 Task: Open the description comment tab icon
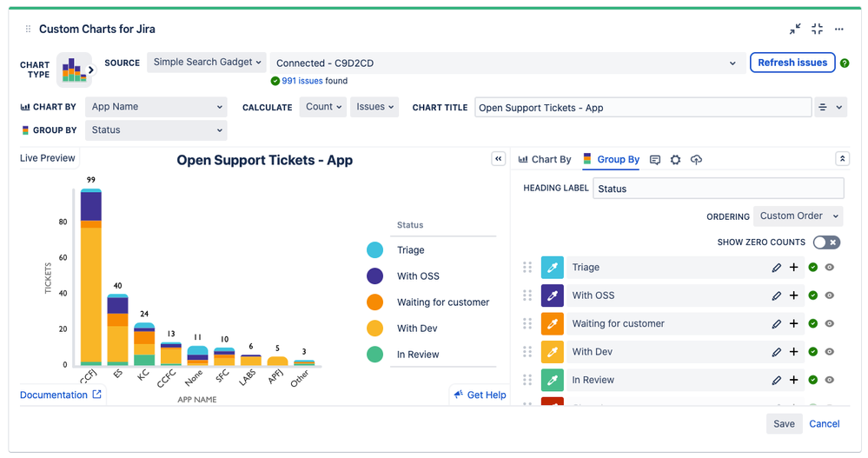655,160
